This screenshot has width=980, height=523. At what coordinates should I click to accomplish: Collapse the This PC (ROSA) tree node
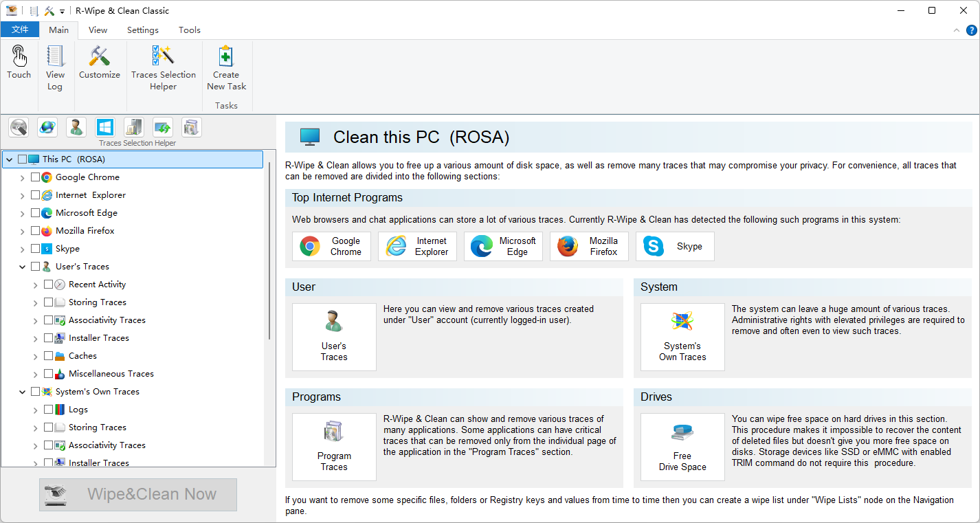[9, 159]
